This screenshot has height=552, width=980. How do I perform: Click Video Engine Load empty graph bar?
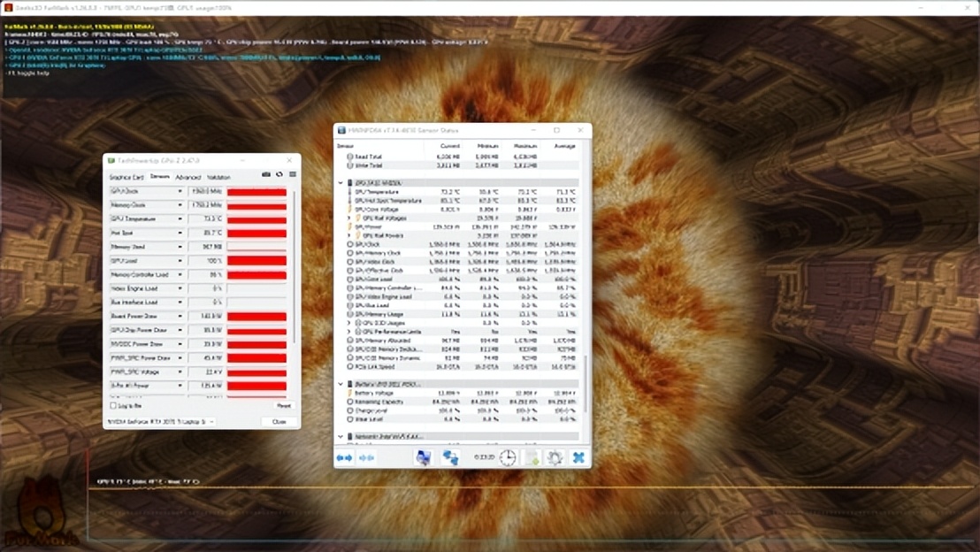point(256,288)
